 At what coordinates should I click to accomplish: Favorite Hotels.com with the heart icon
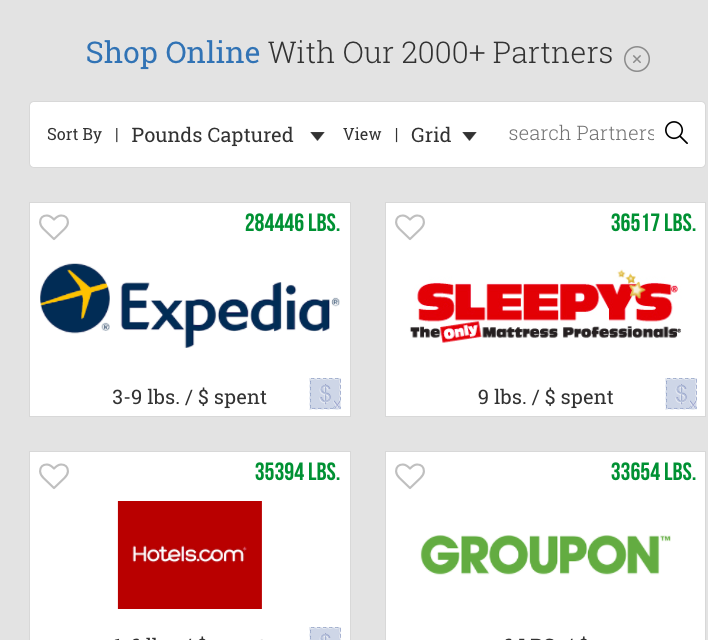pos(54,476)
